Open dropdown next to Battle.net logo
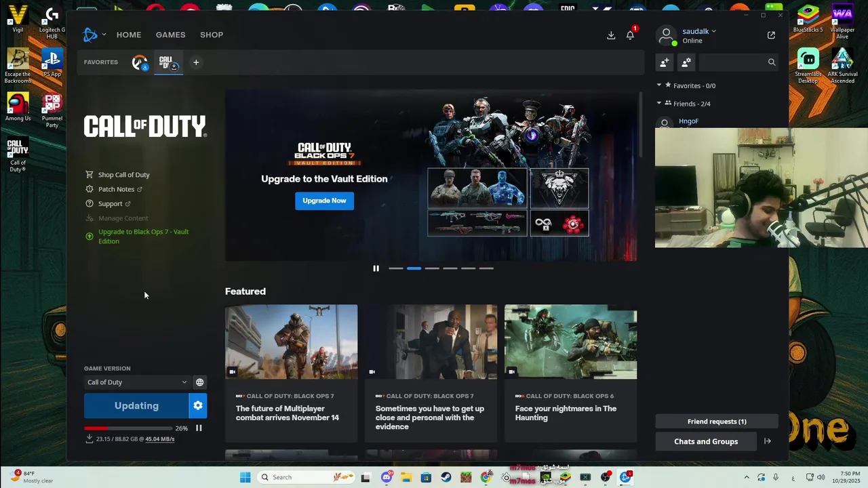868x488 pixels. coord(104,35)
